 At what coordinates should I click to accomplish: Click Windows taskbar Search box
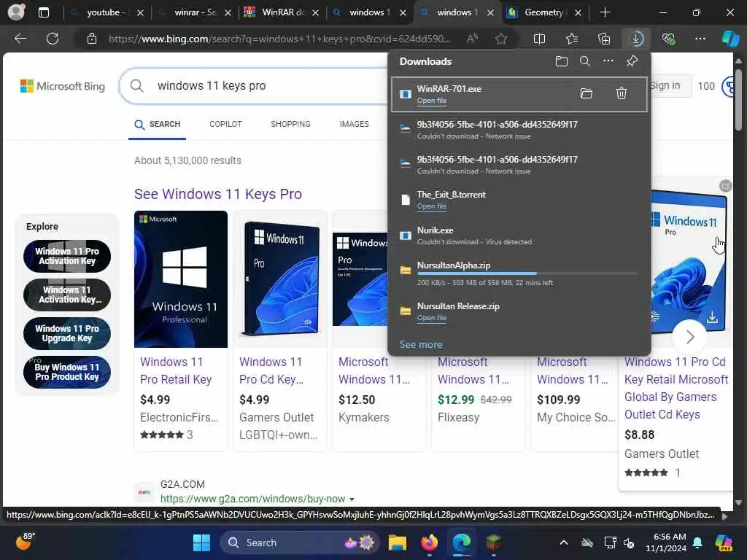pyautogui.click(x=299, y=542)
